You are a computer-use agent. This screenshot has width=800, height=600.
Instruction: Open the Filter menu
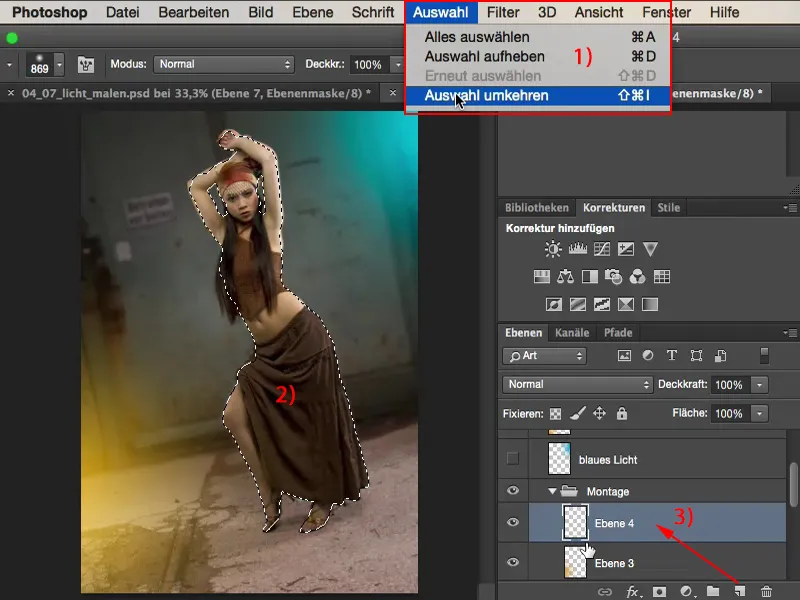click(503, 12)
